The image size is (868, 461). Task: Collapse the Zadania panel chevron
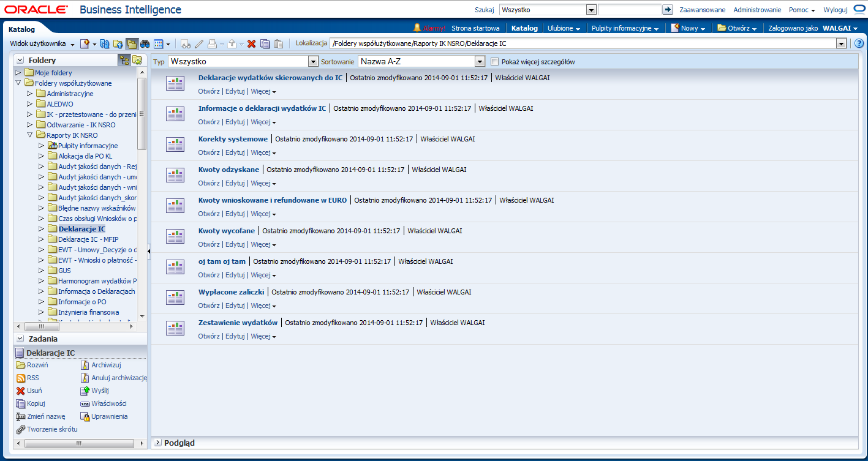point(20,339)
